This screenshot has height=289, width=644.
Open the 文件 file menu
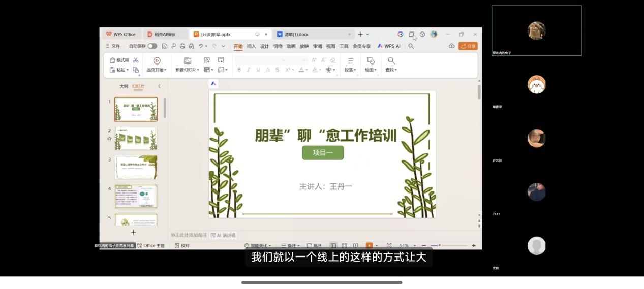pyautogui.click(x=113, y=46)
